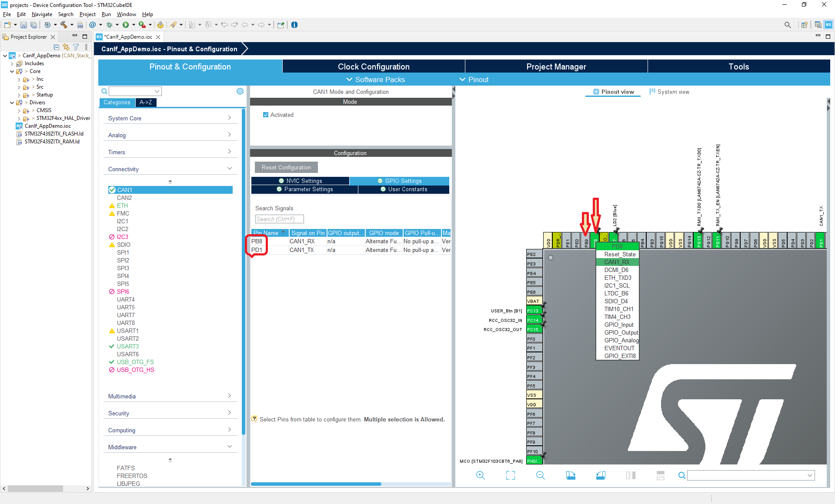Click the Search Signals input field
The width and height of the screenshot is (835, 504).
tap(279, 219)
